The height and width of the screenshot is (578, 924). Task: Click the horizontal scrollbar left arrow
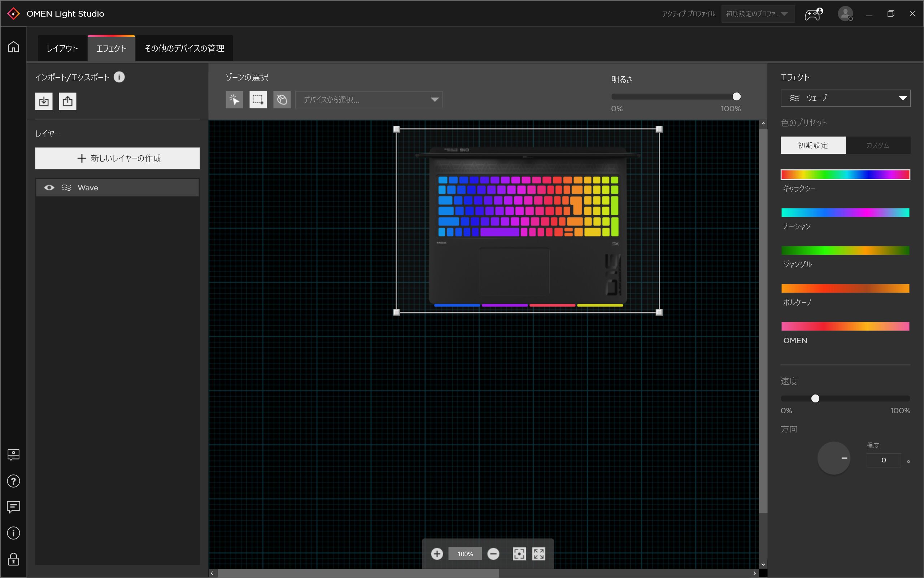[x=213, y=573]
